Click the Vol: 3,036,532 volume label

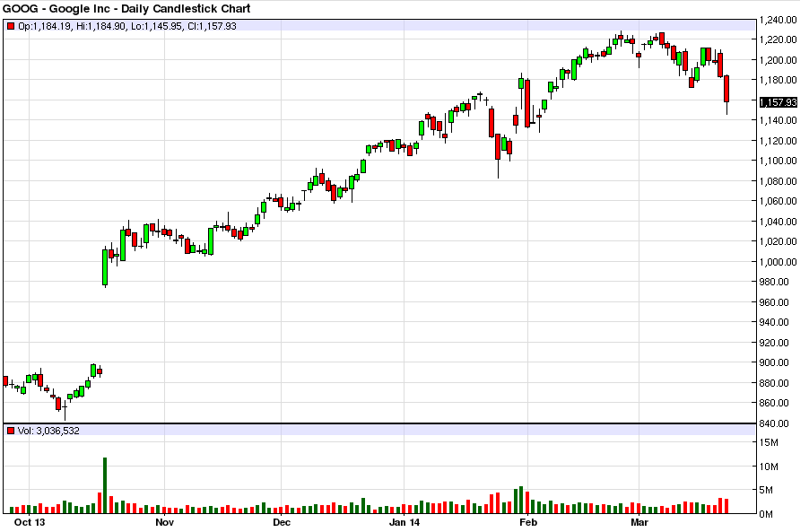[x=48, y=431]
